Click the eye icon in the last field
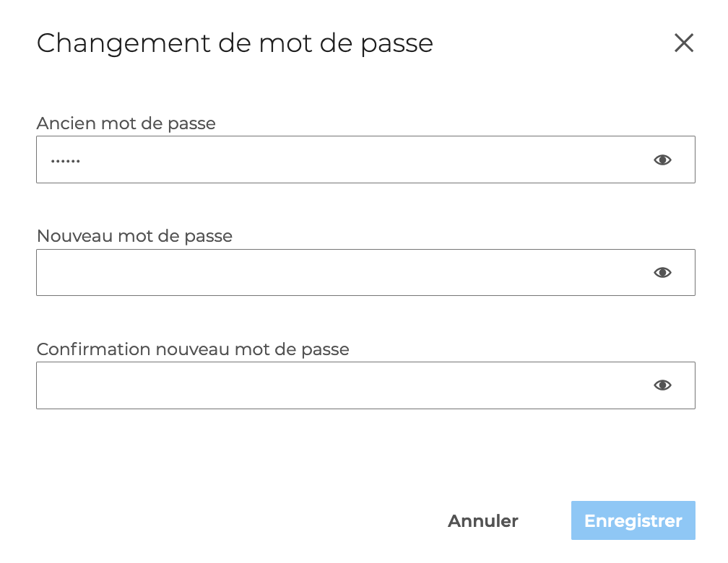 [x=662, y=385]
